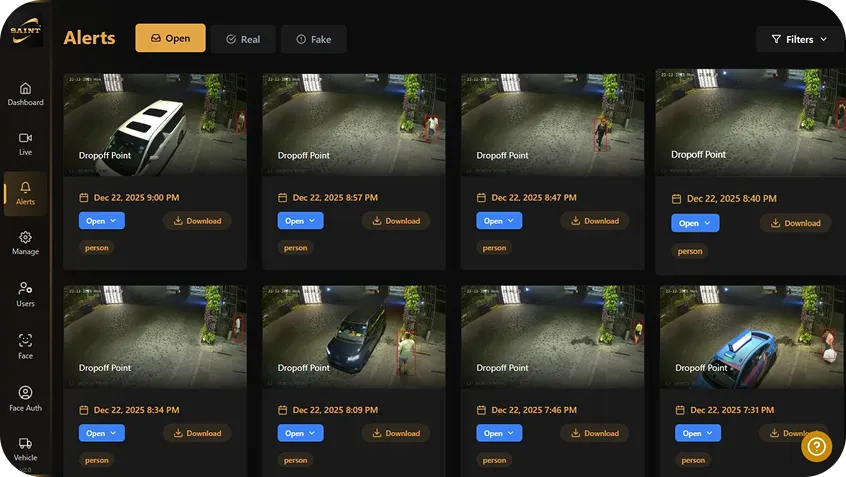Open the Manage settings section

25,243
